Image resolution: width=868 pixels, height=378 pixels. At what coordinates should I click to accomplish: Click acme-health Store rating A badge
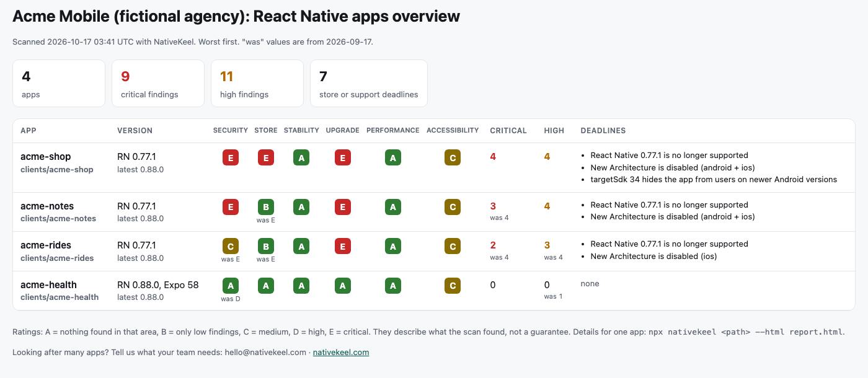coord(266,285)
